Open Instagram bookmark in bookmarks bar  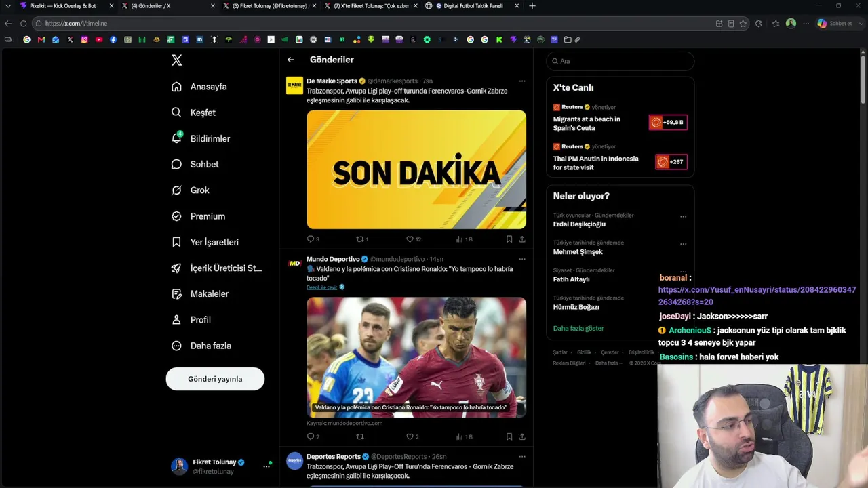[84, 39]
